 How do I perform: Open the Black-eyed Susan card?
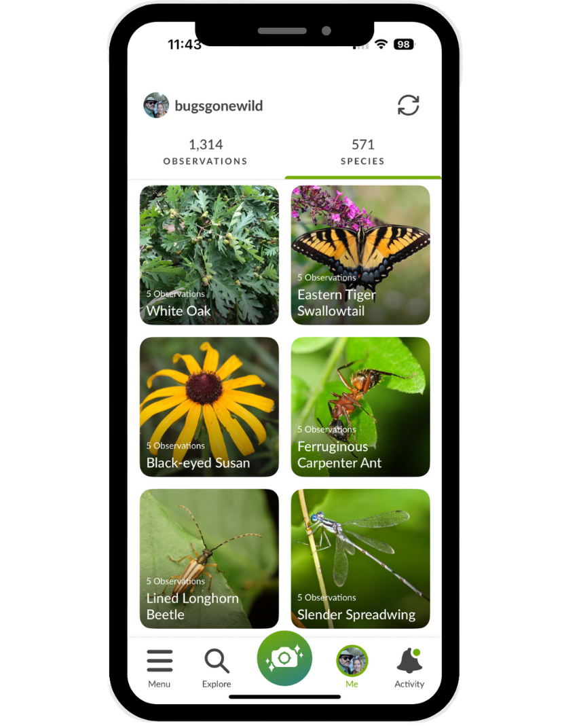point(209,407)
